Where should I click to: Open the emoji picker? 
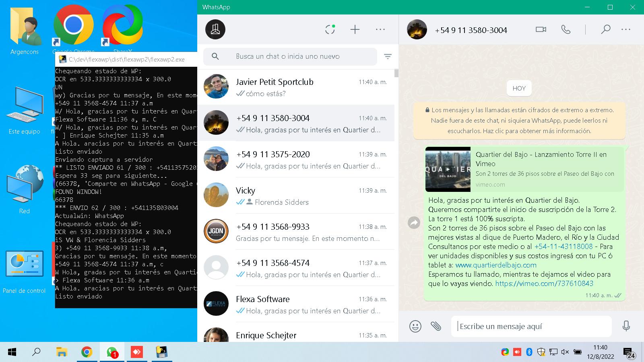coord(415,326)
